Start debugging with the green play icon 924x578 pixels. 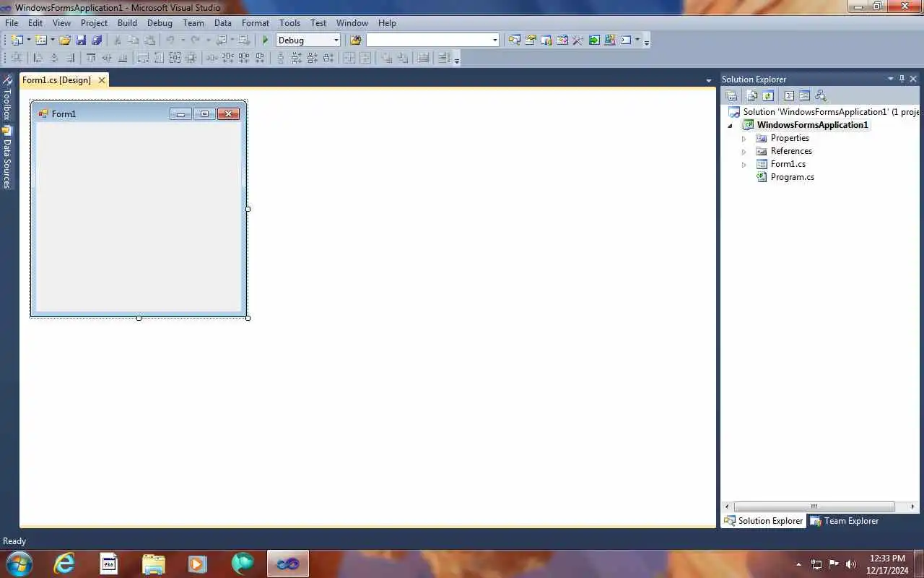[x=266, y=40]
